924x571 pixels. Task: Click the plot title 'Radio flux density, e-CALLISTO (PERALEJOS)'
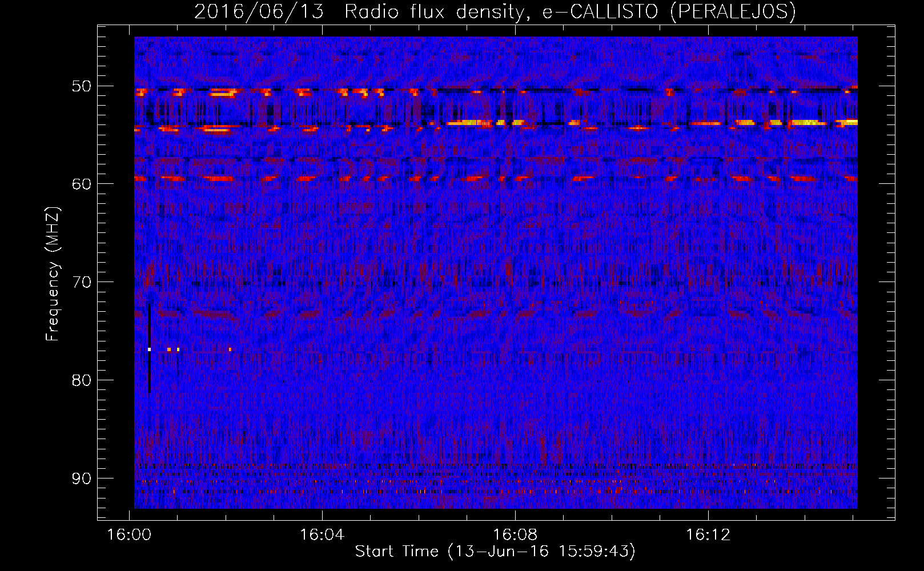pyautogui.click(x=569, y=11)
